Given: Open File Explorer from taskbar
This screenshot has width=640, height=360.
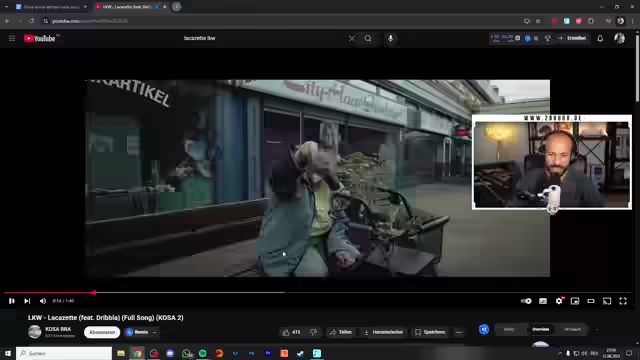Looking at the screenshot, I should click(x=121, y=353).
